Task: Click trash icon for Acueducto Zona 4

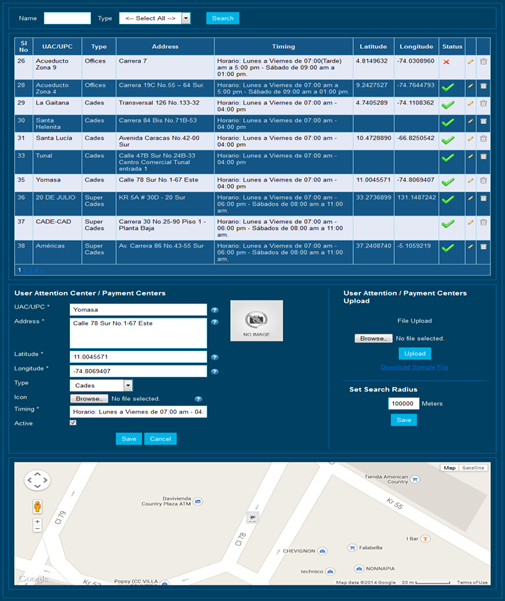Action: (484, 86)
